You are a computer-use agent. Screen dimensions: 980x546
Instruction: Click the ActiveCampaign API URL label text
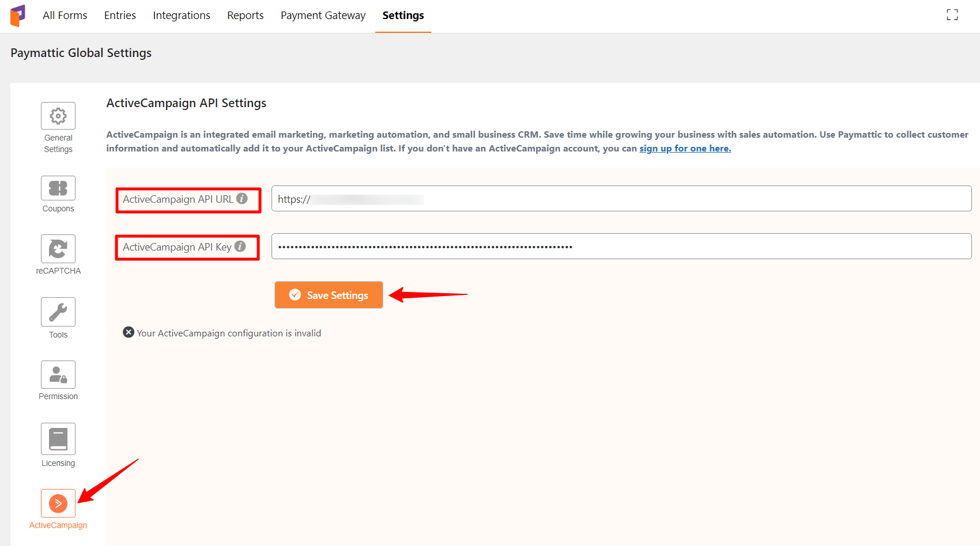(178, 199)
